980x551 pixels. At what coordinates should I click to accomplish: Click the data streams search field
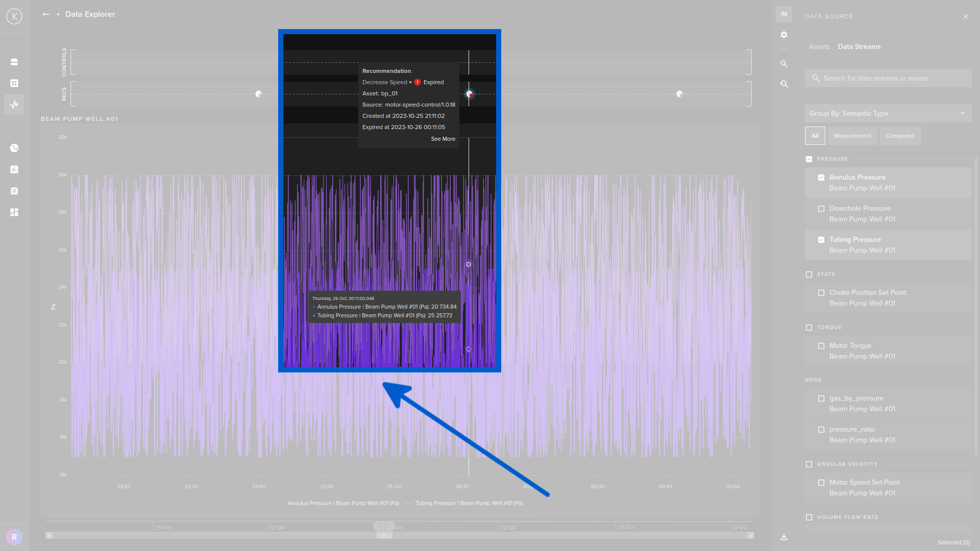tap(888, 78)
